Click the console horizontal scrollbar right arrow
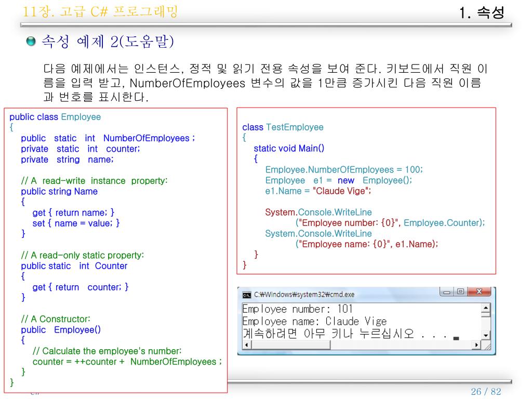 point(476,345)
